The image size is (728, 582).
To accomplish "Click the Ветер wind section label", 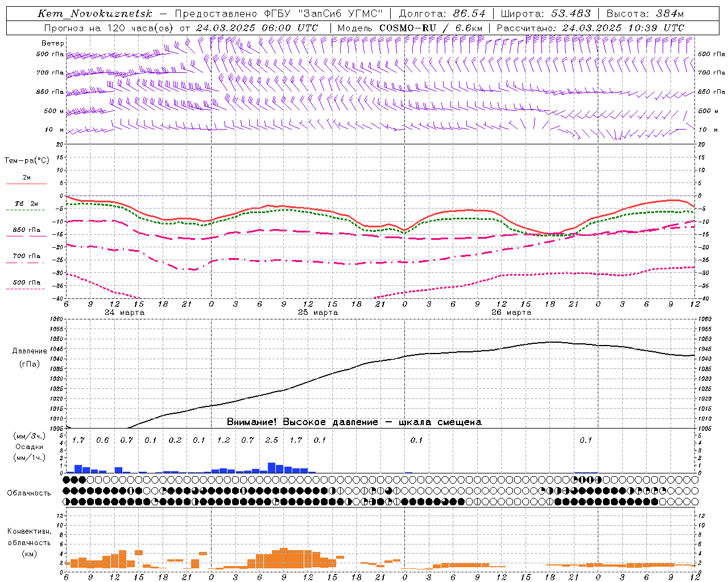I will coord(53,43).
